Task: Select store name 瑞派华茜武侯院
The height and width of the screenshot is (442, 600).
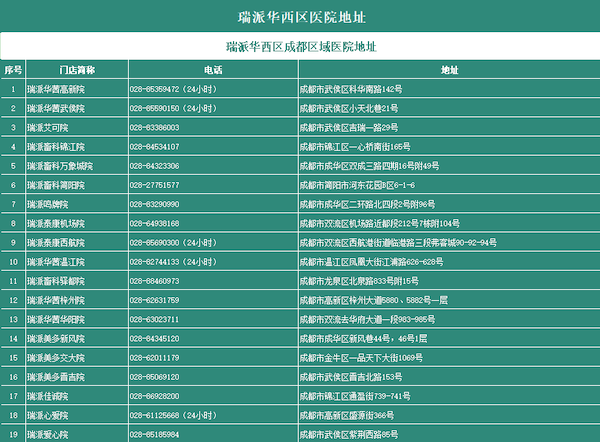Action: 56,108
